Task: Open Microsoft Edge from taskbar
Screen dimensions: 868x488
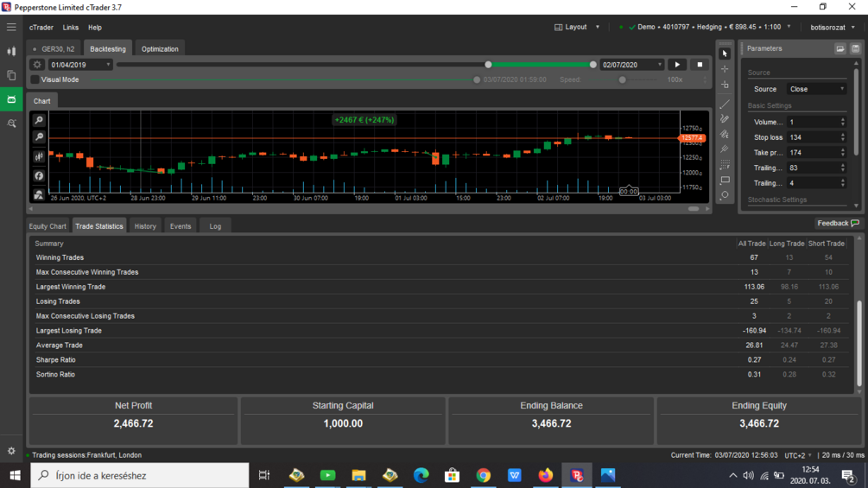Action: (421, 475)
